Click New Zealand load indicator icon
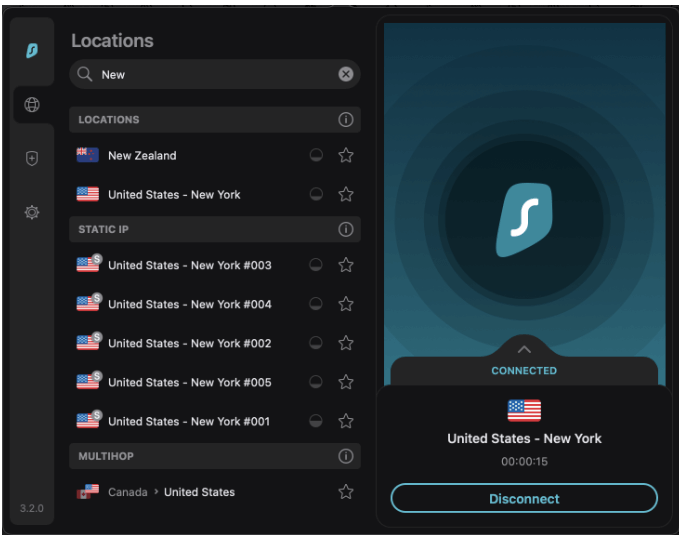Image resolution: width=681 pixels, height=541 pixels. click(316, 155)
